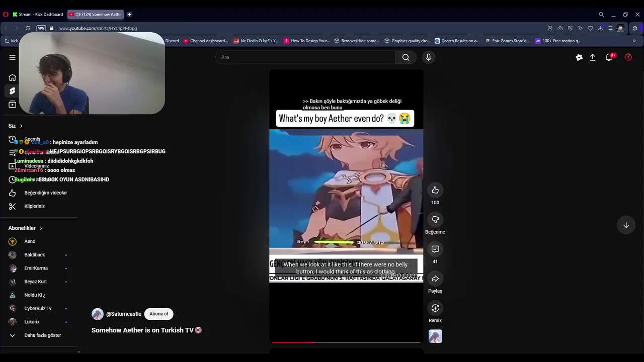This screenshot has width=644, height=362.
Task: Open the Channel dashboard bookmark
Action: click(x=205, y=41)
